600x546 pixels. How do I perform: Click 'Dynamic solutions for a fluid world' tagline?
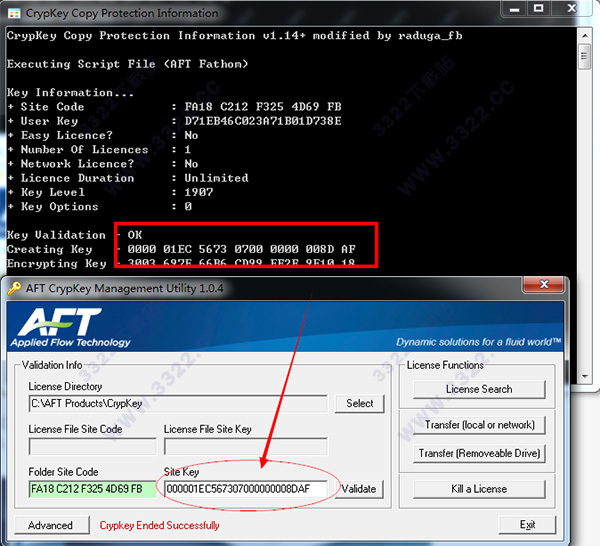pyautogui.click(x=478, y=342)
